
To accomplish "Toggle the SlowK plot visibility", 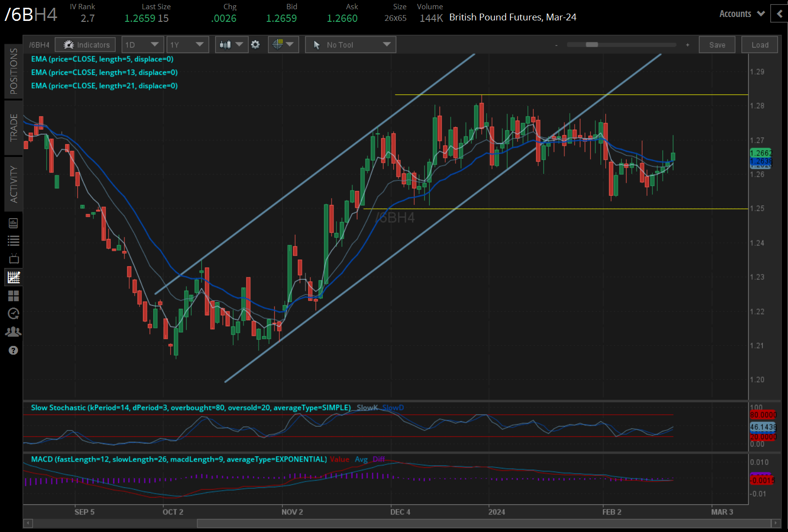I will pos(367,408).
